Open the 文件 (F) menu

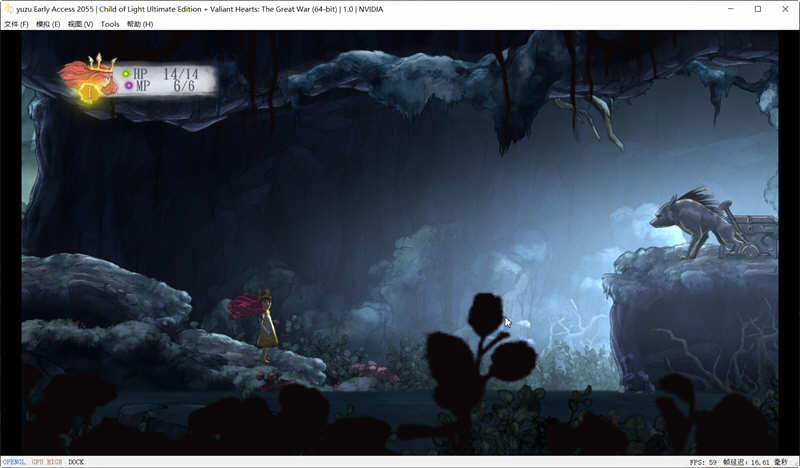click(x=16, y=24)
